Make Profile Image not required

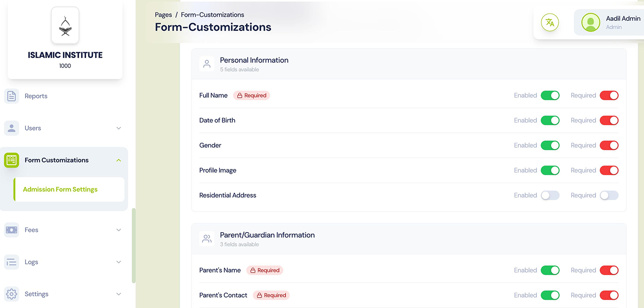pyautogui.click(x=609, y=171)
